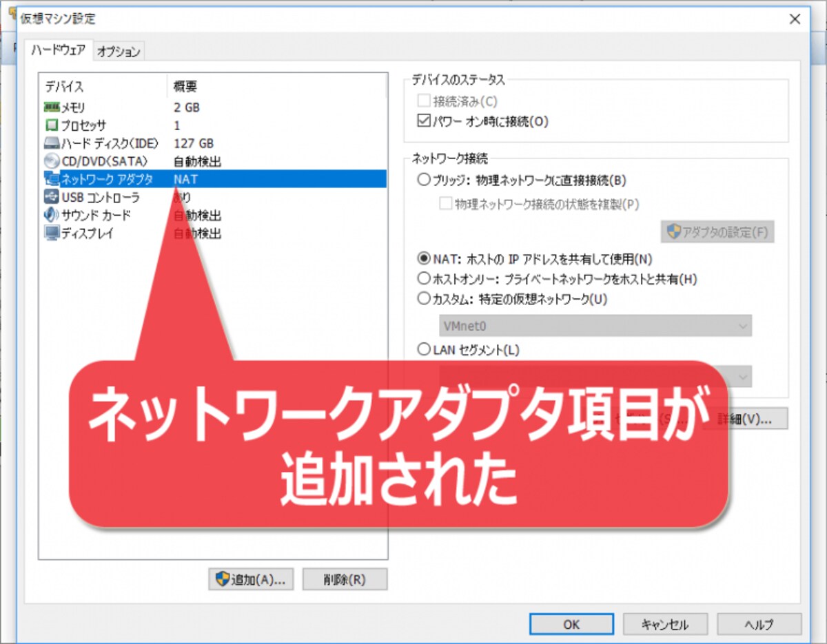Toggle the 接続済み(C) checkbox
827x644 pixels.
coord(424,101)
